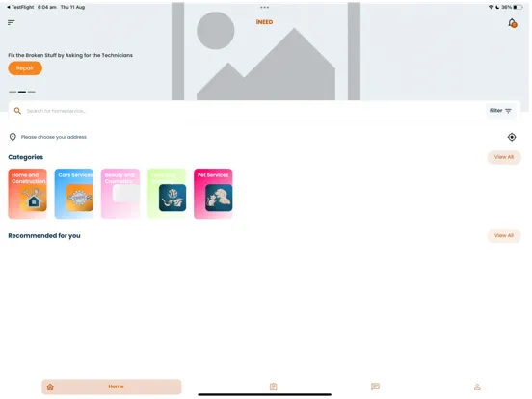
Task: Switch to the profile account tab
Action: tap(477, 386)
